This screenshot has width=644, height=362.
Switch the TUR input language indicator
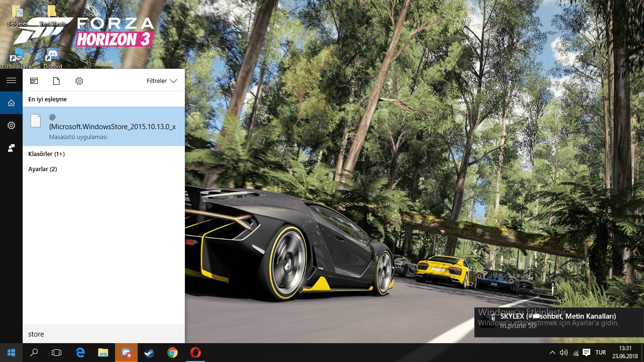click(x=601, y=353)
